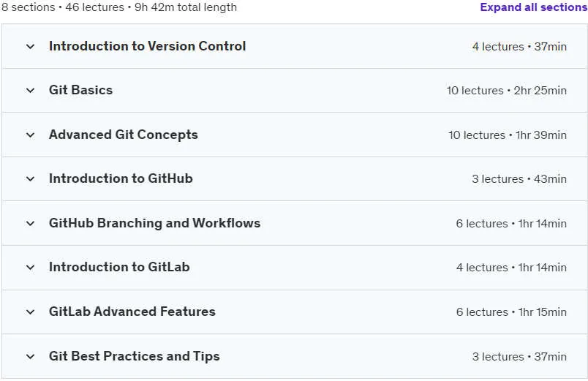The height and width of the screenshot is (381, 588).
Task: Click the 6 lectures 1hr 15min label
Action: [x=511, y=312]
